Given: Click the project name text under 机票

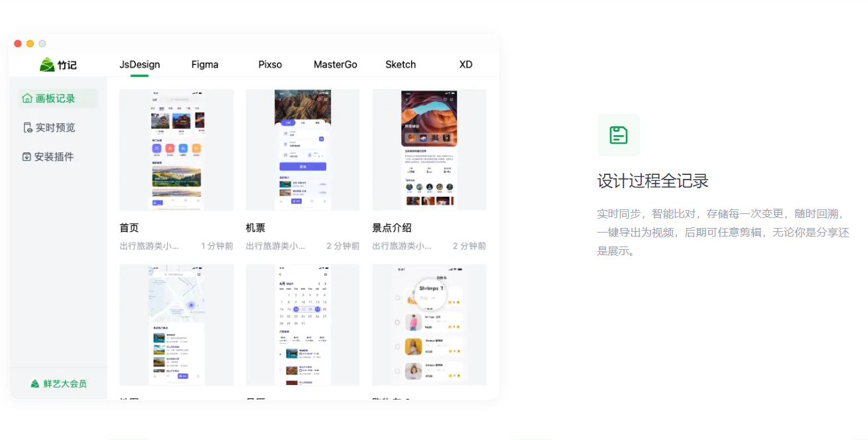Looking at the screenshot, I should (x=276, y=246).
